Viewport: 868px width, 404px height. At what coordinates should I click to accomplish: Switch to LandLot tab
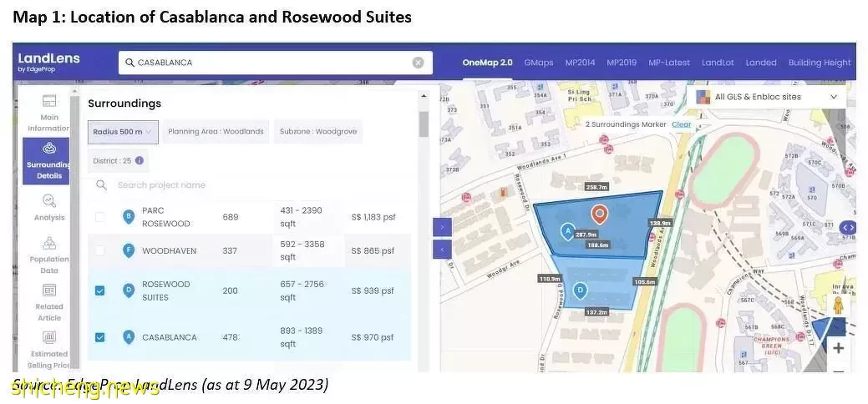point(718,63)
